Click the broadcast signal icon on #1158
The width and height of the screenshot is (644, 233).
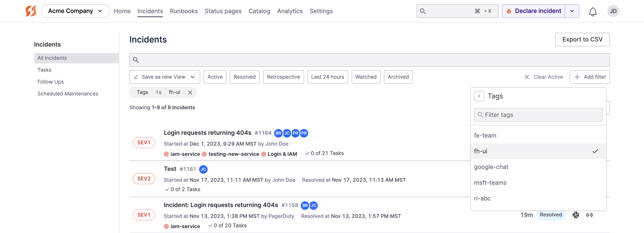tap(589, 215)
